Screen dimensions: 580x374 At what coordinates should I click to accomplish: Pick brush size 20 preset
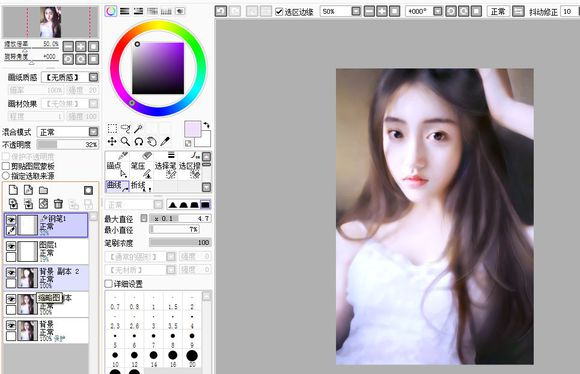pos(192,357)
